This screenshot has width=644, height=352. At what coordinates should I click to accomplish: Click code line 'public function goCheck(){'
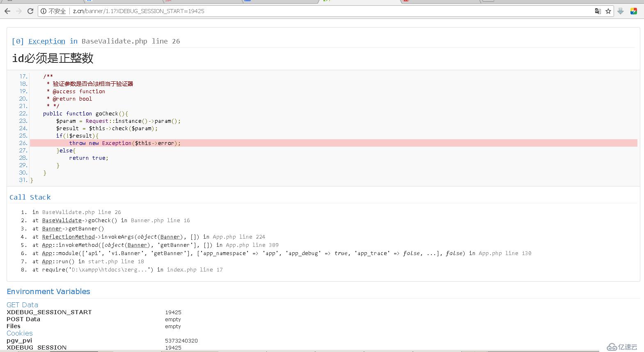pos(85,113)
